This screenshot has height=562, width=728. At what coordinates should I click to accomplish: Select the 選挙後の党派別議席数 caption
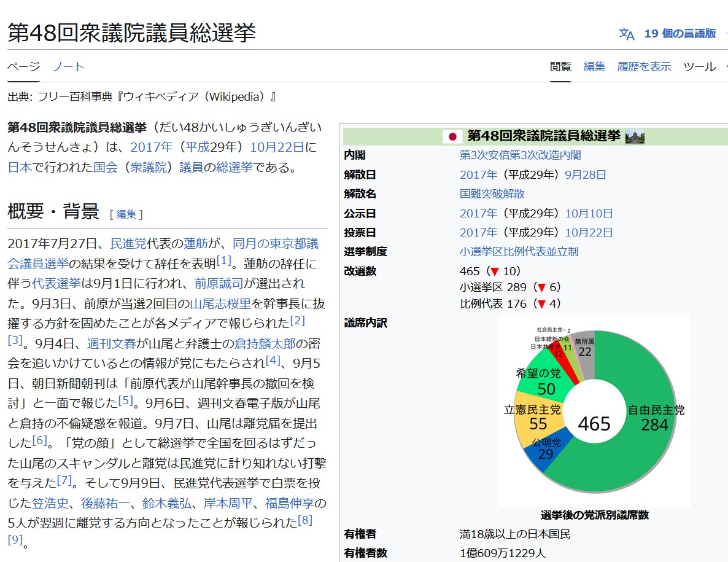[595, 515]
